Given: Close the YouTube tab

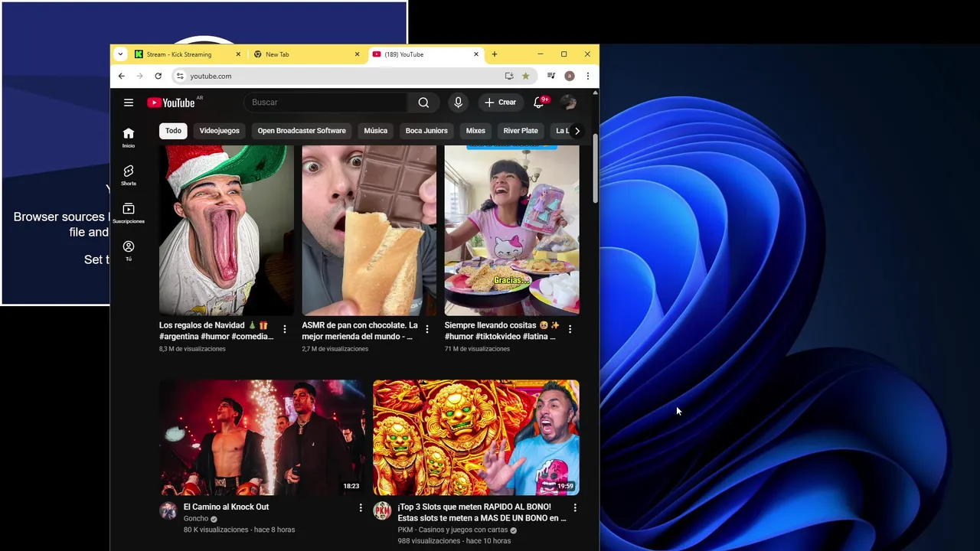Looking at the screenshot, I should tap(476, 54).
